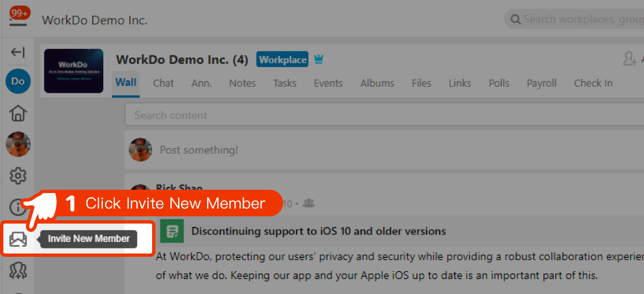Click WorkDo Demo Inc. title in top bar
The image size is (644, 294).
click(94, 20)
